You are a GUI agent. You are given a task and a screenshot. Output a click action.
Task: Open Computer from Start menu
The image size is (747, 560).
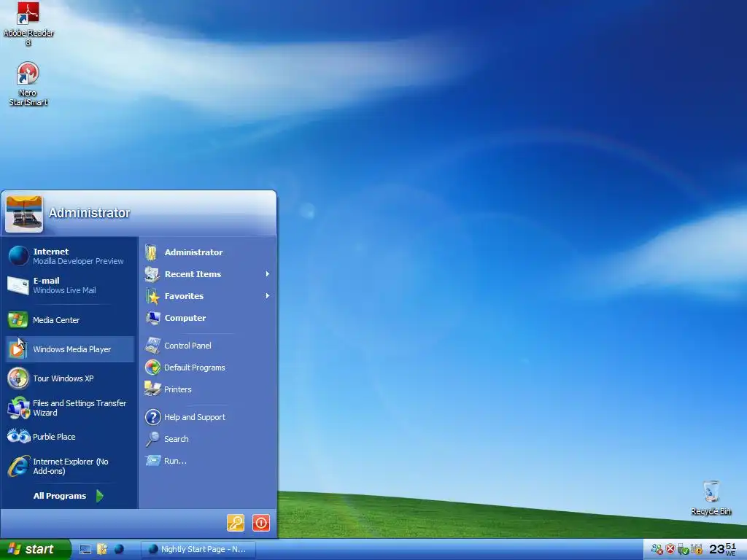[x=208, y=318]
